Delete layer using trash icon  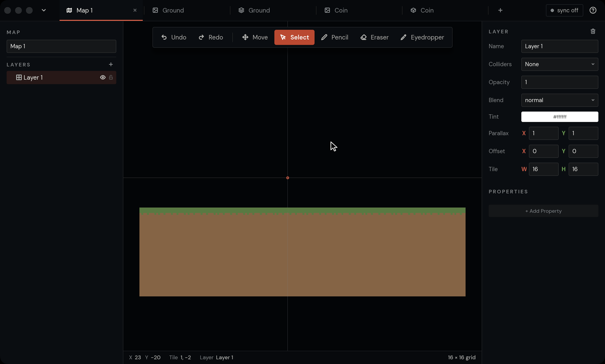593,32
